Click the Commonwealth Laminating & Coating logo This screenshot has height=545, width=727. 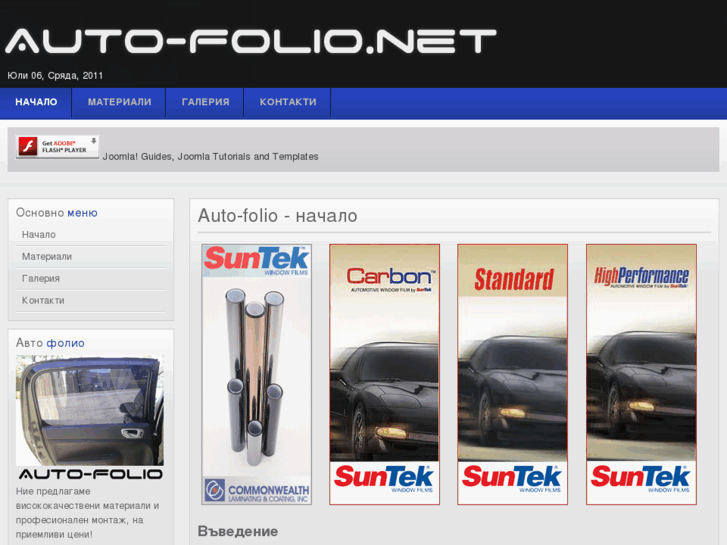point(257,491)
